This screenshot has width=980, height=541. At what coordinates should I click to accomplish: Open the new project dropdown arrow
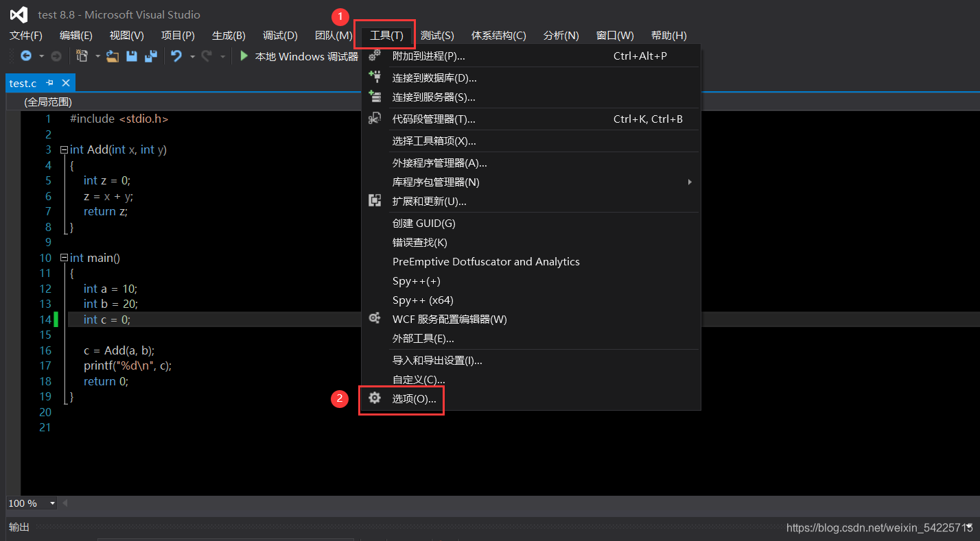97,56
